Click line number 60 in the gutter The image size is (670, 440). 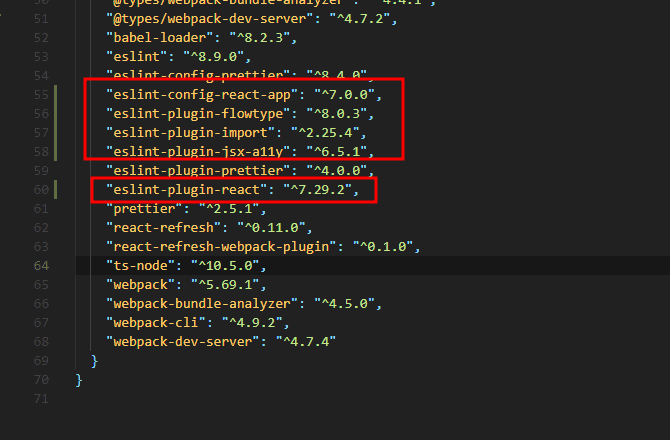(41, 190)
